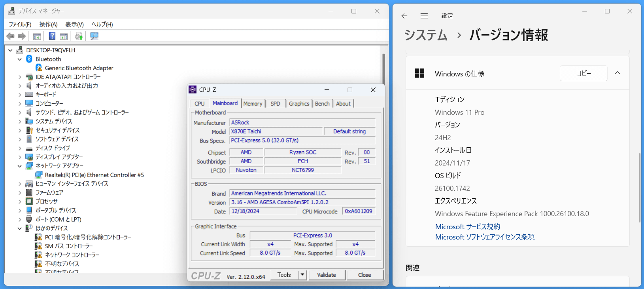
Task: Expand the オーディオの入力および出力 node
Action: point(20,86)
